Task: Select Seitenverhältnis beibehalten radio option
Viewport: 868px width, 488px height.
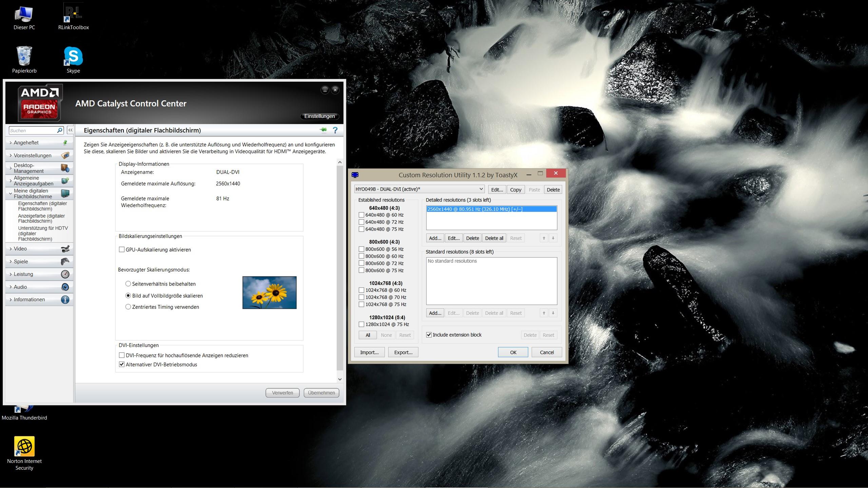Action: coord(128,284)
